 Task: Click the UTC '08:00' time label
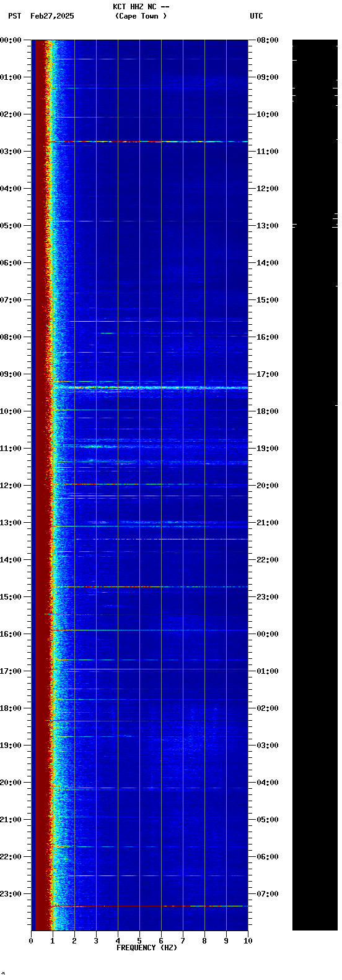(268, 40)
